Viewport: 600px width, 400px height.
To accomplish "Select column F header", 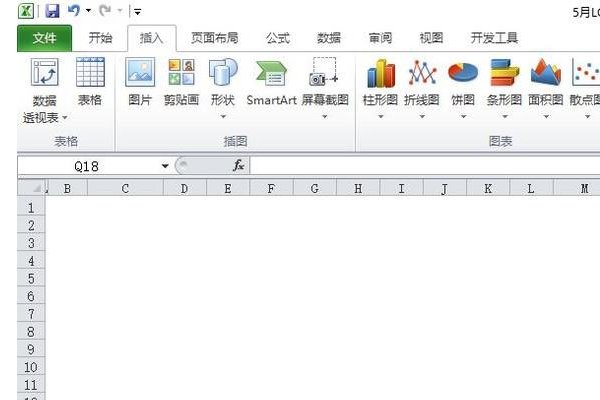I will (x=271, y=188).
